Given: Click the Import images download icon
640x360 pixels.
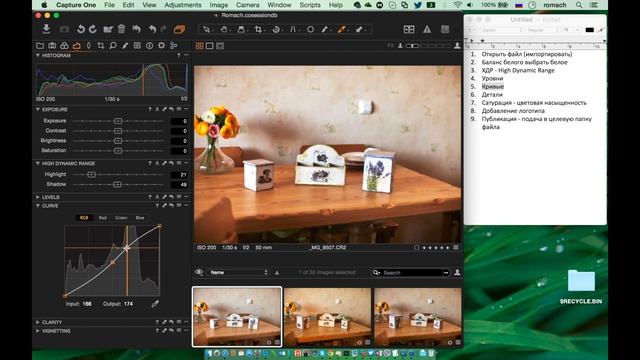Looking at the screenshot, I should pos(46,29).
